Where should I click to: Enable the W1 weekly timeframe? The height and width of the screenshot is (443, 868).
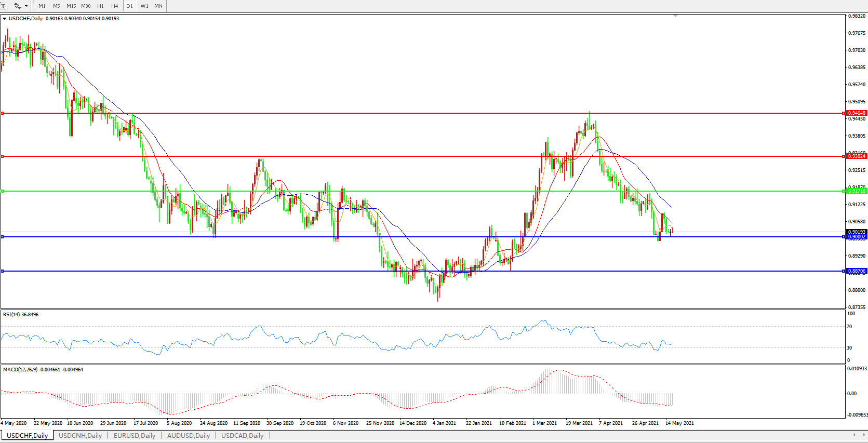coord(144,6)
